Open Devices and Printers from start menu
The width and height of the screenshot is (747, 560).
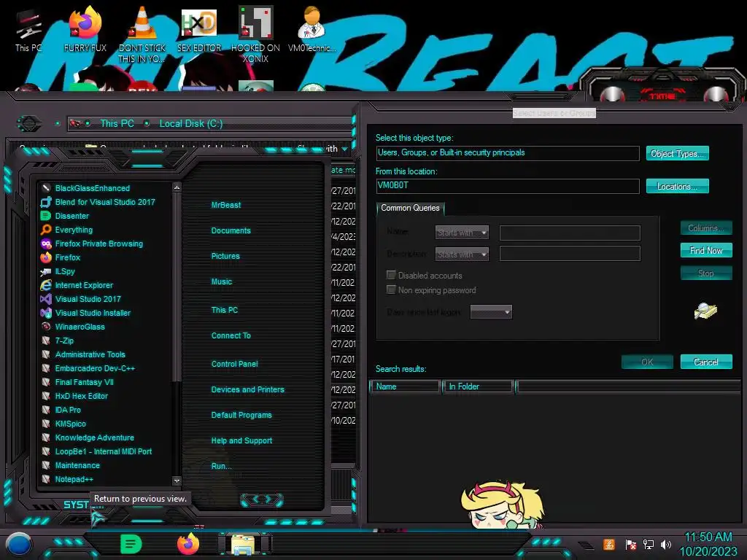pos(247,389)
